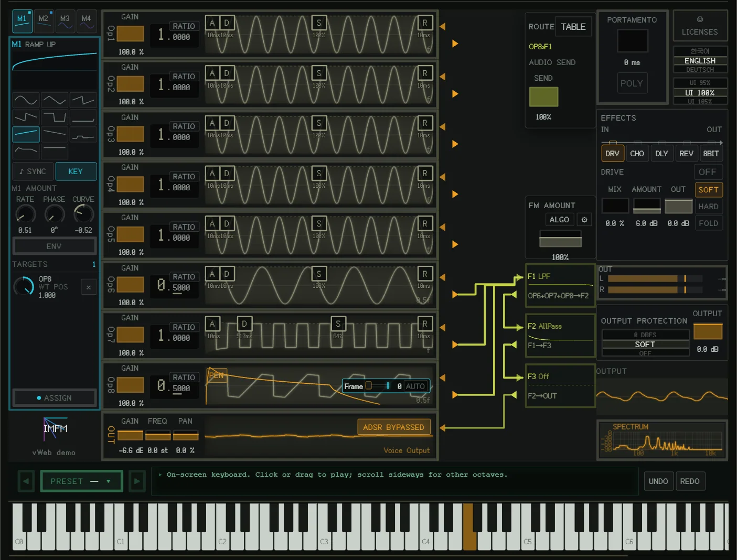Toggle KEY retrigger for M1
The width and height of the screenshot is (737, 560).
[76, 171]
